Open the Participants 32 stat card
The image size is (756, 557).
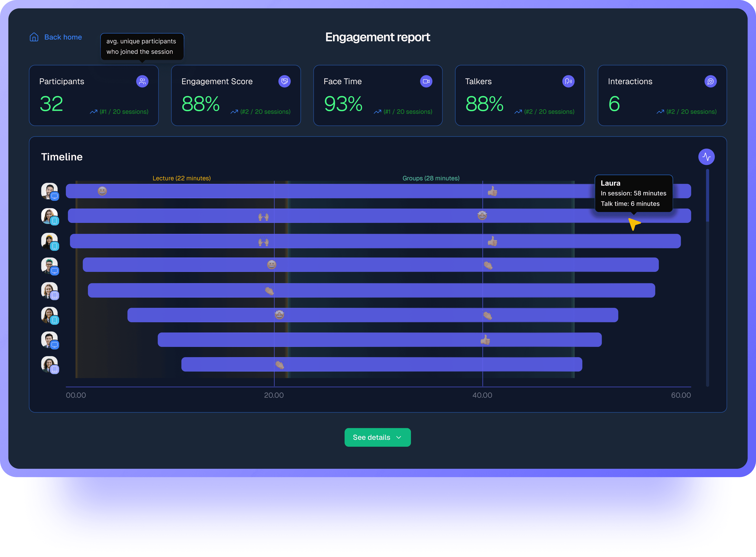[x=94, y=95]
